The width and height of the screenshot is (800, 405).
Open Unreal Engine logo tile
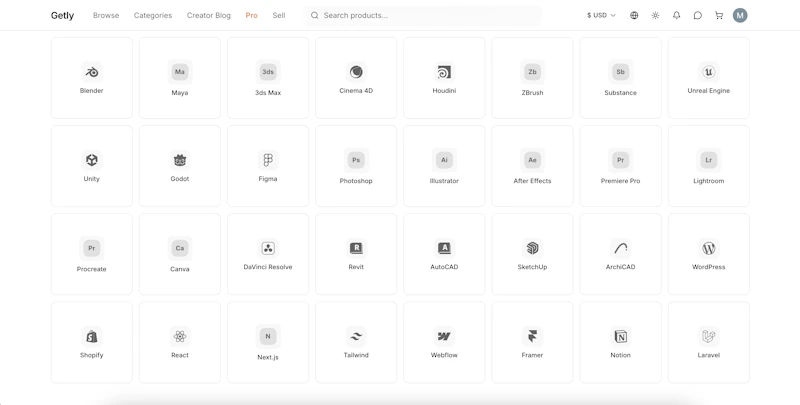point(709,78)
